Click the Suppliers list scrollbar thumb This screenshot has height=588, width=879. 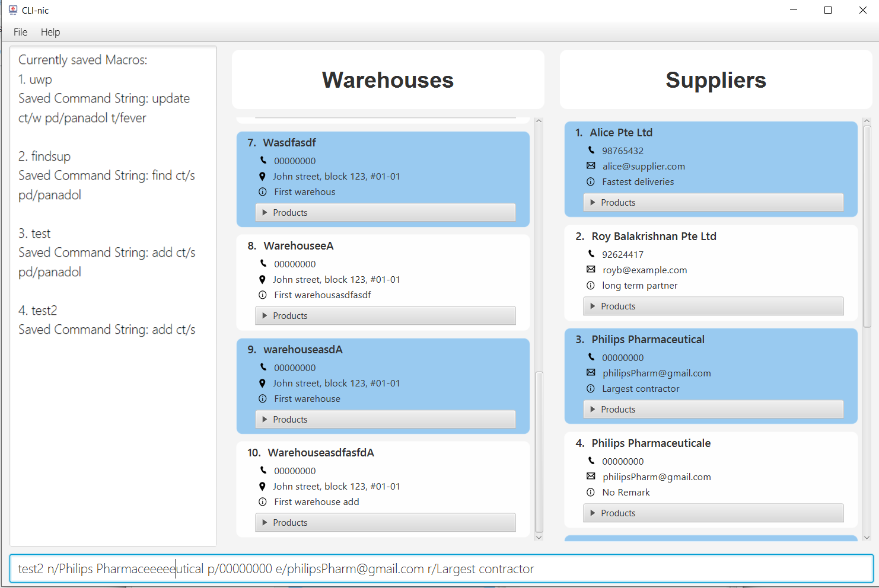click(867, 226)
